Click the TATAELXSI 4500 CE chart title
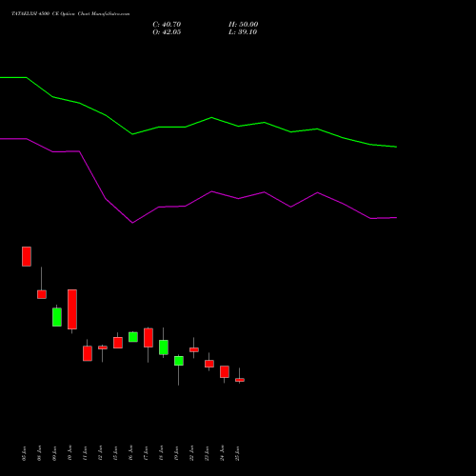Image resolution: width=476 pixels, height=476 pixels. pyautogui.click(x=70, y=14)
